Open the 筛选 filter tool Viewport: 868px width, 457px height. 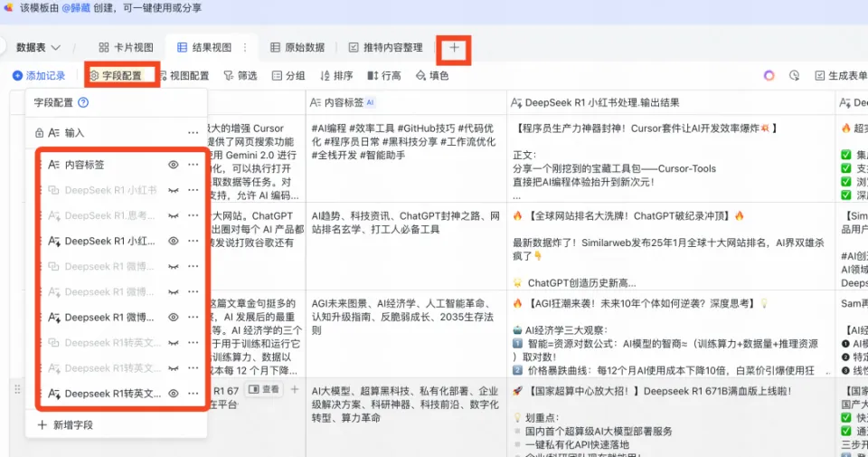pyautogui.click(x=241, y=76)
